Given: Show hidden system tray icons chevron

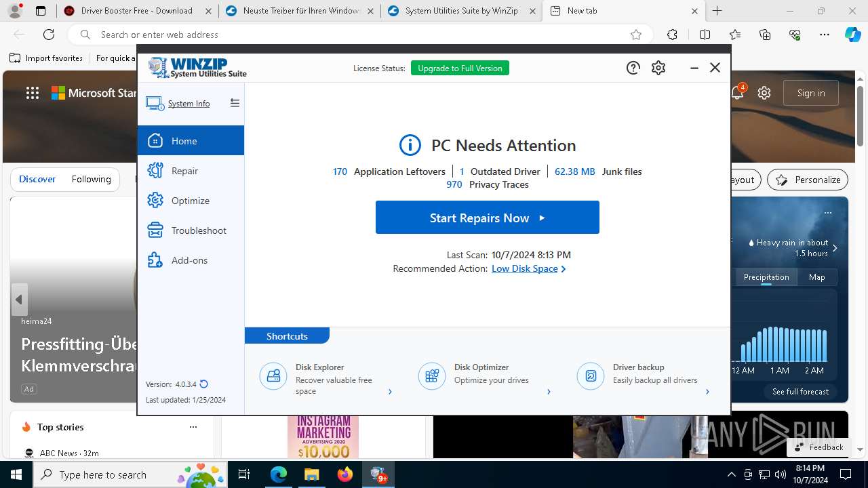Looking at the screenshot, I should pyautogui.click(x=731, y=474).
